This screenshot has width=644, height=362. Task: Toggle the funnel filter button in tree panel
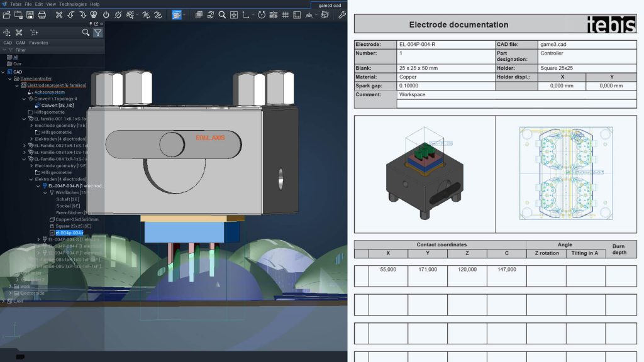tap(98, 33)
